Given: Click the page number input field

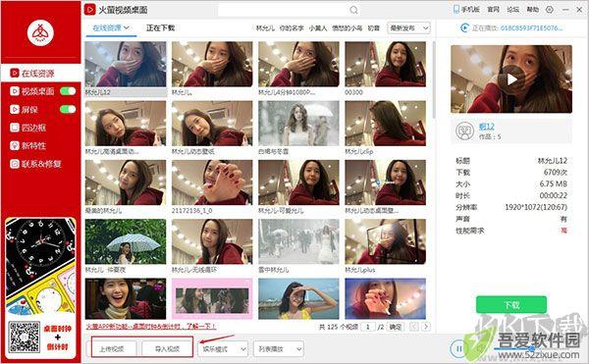Looking at the screenshot, I should (x=368, y=327).
